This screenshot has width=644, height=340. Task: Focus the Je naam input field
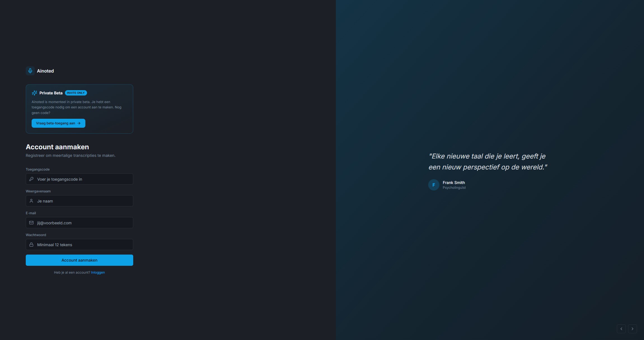coord(79,201)
